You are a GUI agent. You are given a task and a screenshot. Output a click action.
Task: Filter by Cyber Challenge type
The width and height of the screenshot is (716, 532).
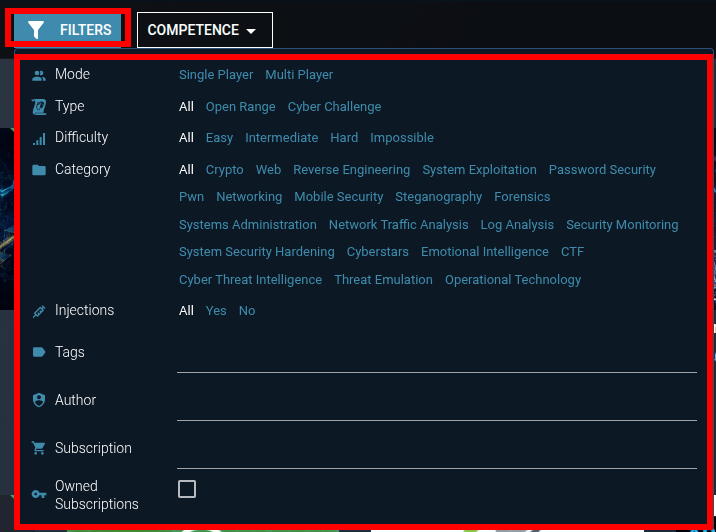[334, 106]
